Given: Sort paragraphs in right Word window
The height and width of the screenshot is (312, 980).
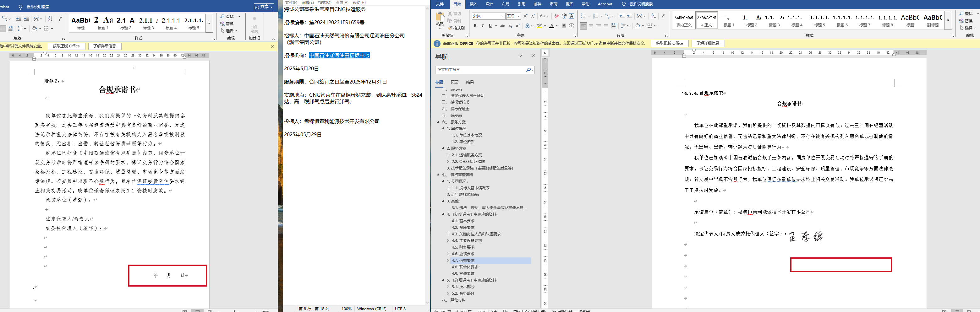Looking at the screenshot, I should [654, 16].
